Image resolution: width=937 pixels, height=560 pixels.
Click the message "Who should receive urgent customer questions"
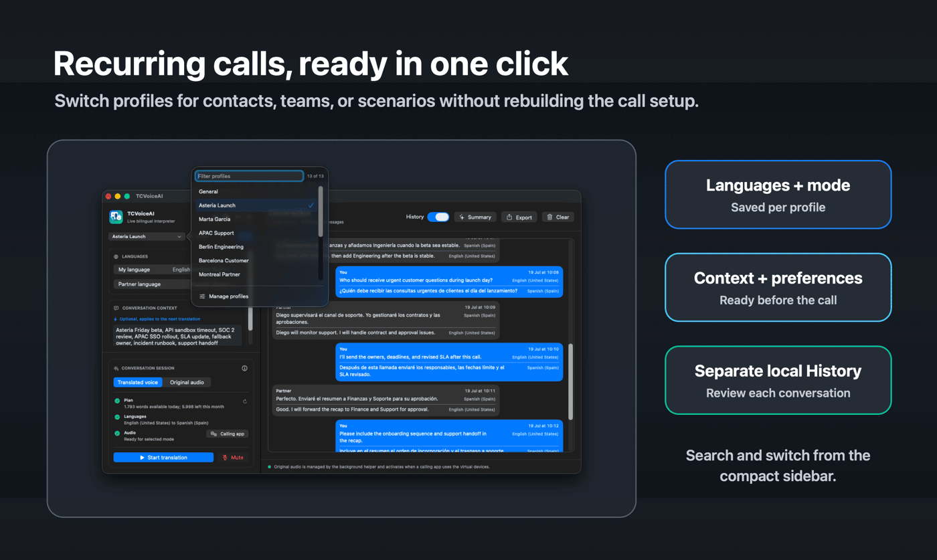416,281
